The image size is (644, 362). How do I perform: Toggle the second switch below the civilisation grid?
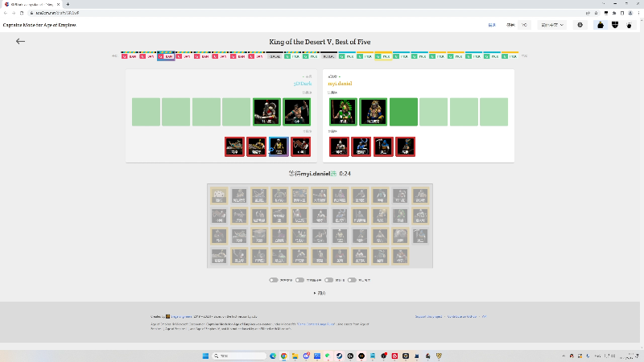[x=299, y=280]
